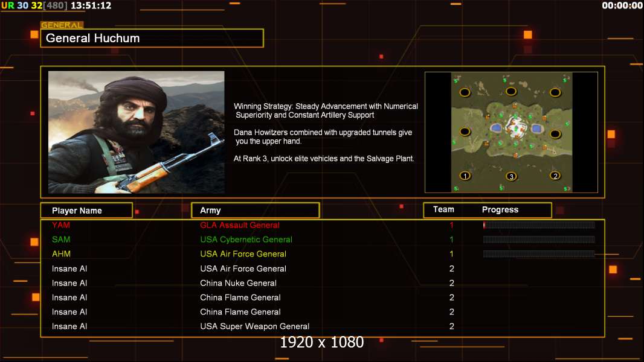
Task: Click Insane AI name beside China Nuke General
Action: 69,283
